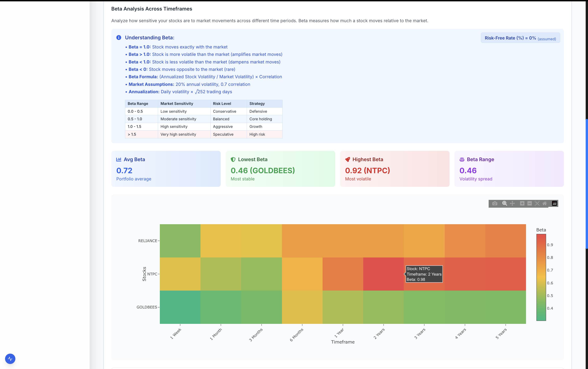Click the Lowest Beta GOLDBEES card
Image resolution: width=588 pixels, height=369 pixels.
click(280, 169)
